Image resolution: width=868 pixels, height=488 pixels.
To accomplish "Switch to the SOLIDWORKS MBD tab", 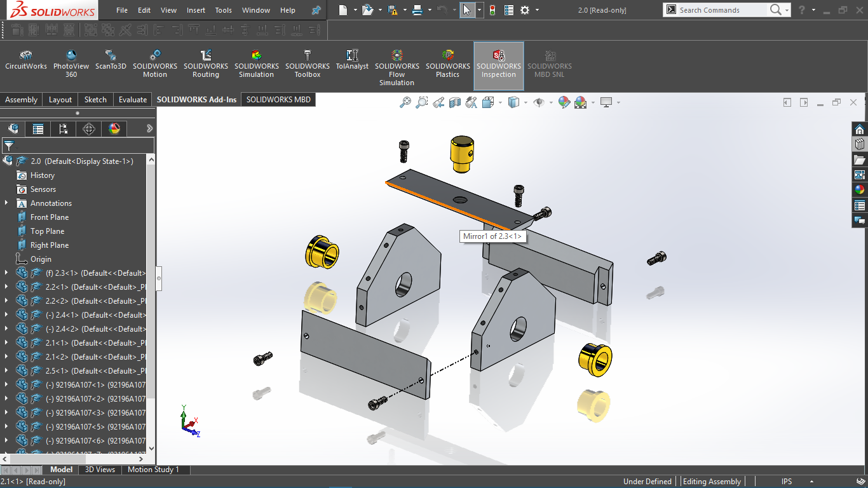I will click(278, 99).
